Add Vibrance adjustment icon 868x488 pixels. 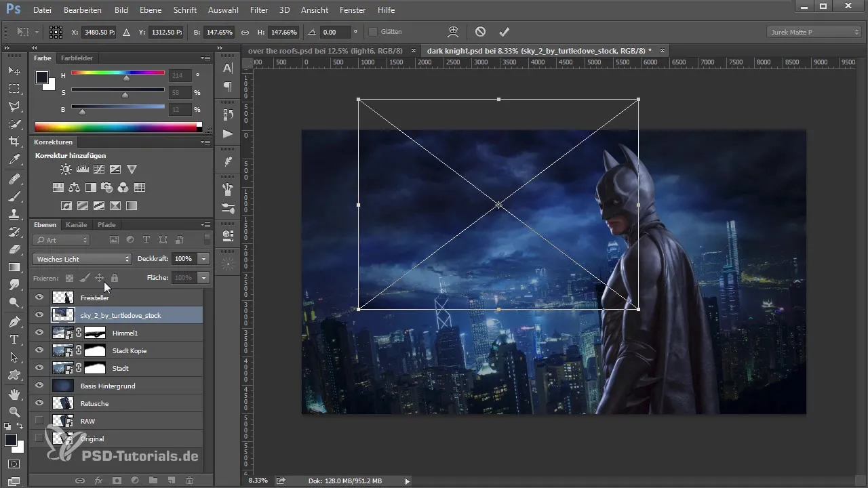coord(132,169)
